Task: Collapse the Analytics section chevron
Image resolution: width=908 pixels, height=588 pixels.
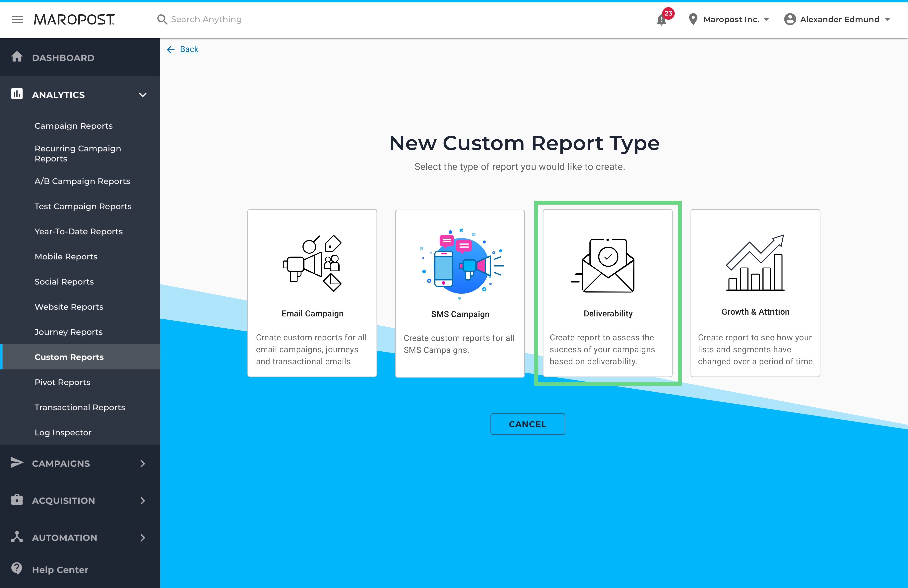Action: tap(143, 95)
